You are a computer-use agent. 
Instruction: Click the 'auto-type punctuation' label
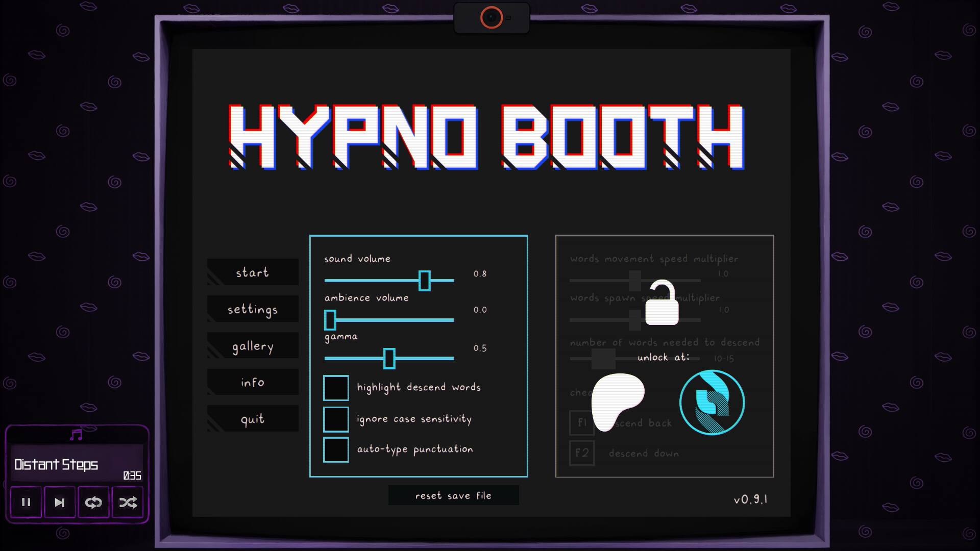click(x=415, y=449)
